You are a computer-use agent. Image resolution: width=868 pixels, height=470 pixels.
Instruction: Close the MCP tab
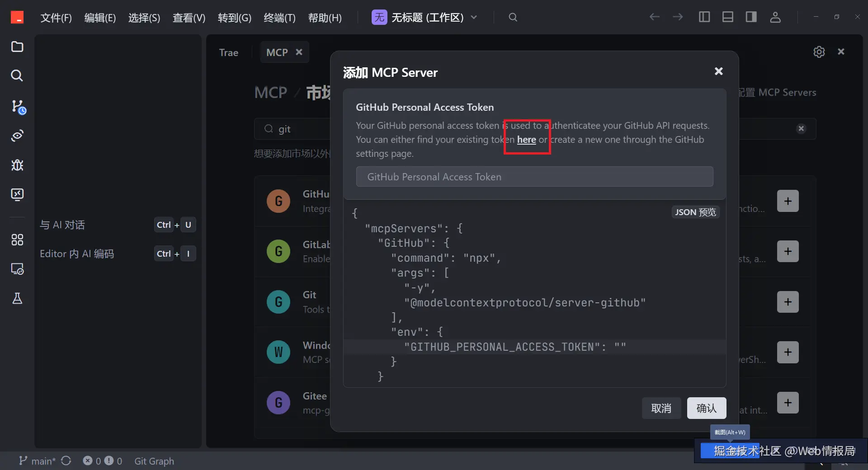(299, 52)
